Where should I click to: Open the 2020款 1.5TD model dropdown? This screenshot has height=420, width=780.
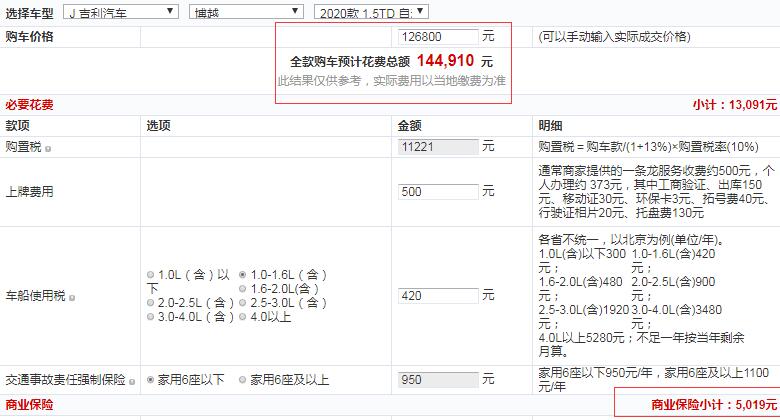click(371, 12)
